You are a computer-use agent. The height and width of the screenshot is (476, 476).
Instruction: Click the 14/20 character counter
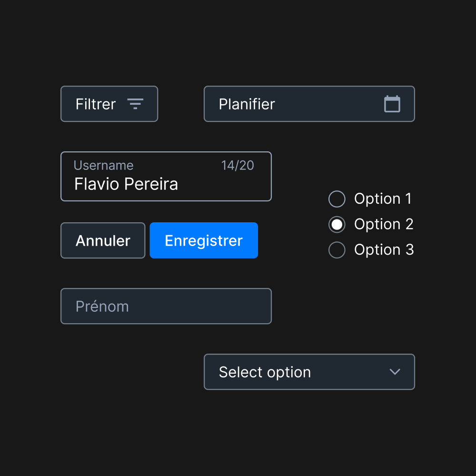pyautogui.click(x=238, y=165)
